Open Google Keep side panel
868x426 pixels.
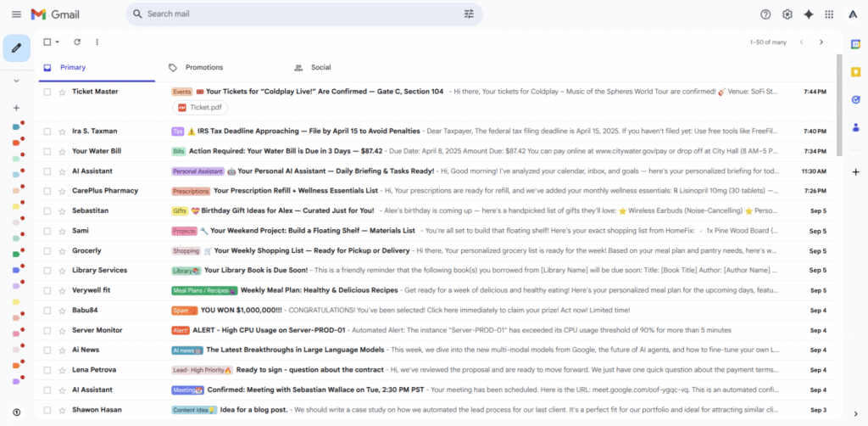point(856,72)
